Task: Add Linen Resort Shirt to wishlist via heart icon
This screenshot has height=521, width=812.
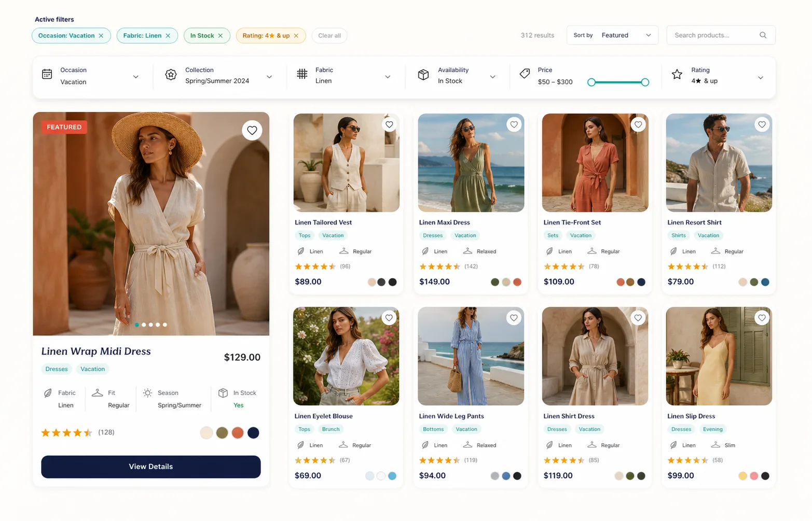Action: click(x=762, y=124)
